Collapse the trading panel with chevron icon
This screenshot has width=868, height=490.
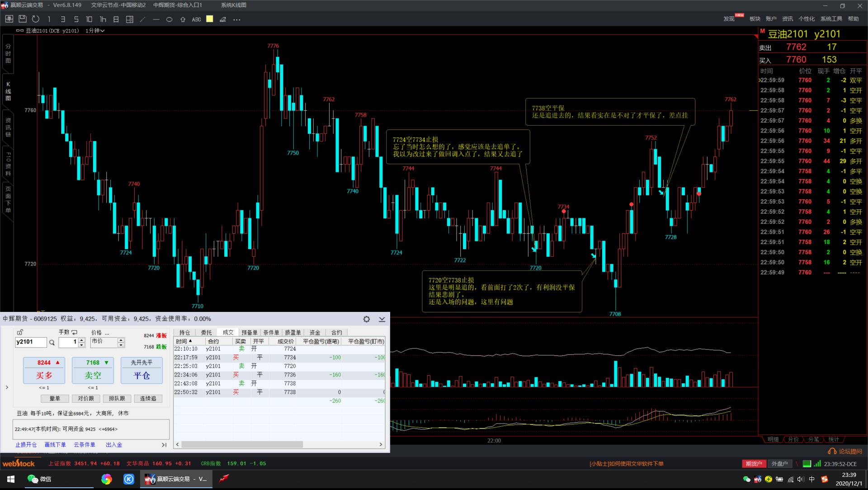pos(382,319)
